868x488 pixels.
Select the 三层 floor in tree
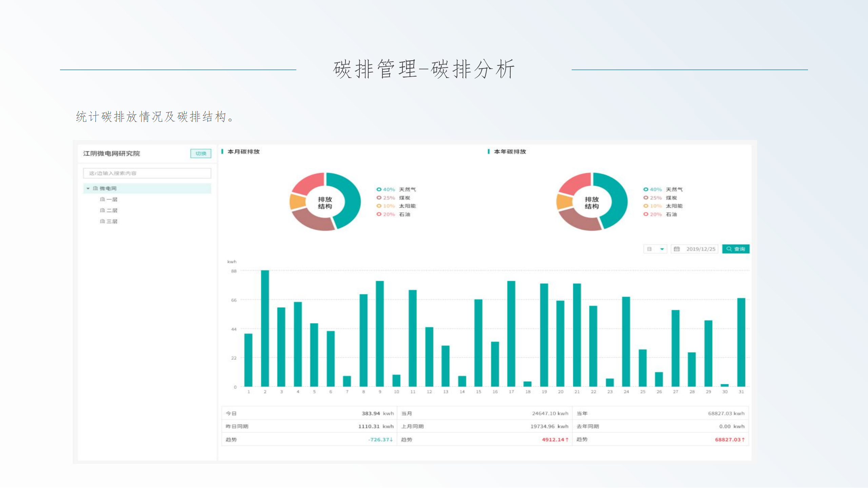click(x=112, y=221)
